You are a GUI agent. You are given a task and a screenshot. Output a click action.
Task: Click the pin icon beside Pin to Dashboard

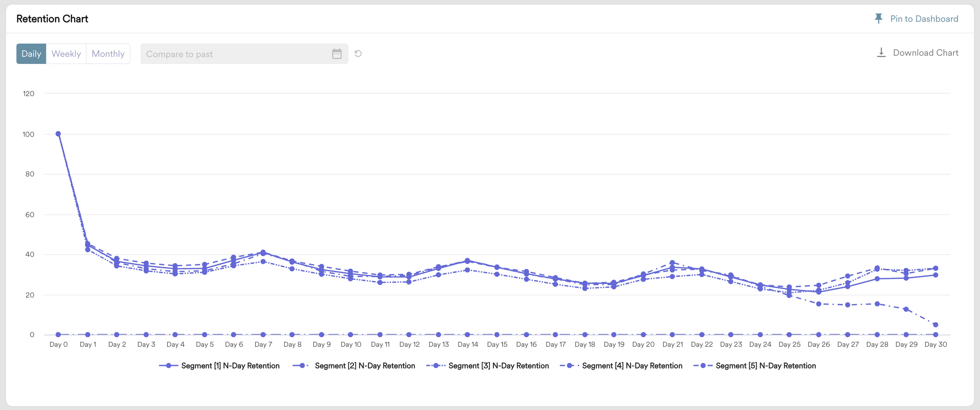tap(878, 18)
